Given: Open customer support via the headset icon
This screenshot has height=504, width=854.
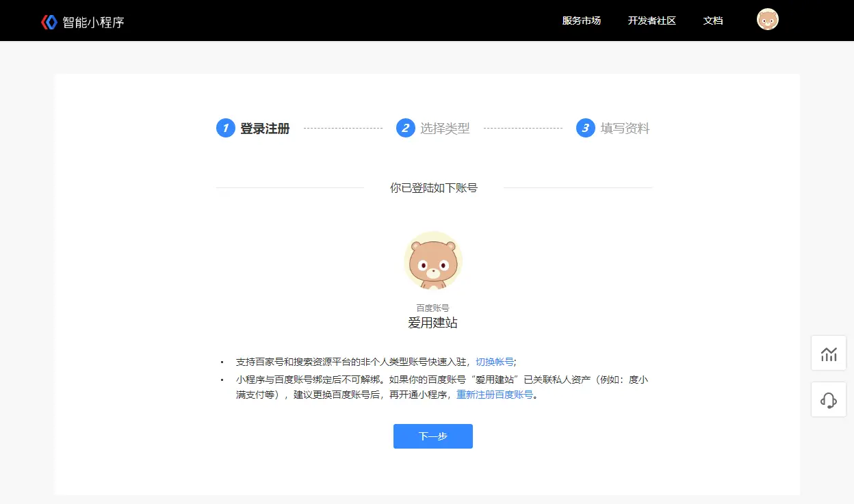Looking at the screenshot, I should coord(829,399).
